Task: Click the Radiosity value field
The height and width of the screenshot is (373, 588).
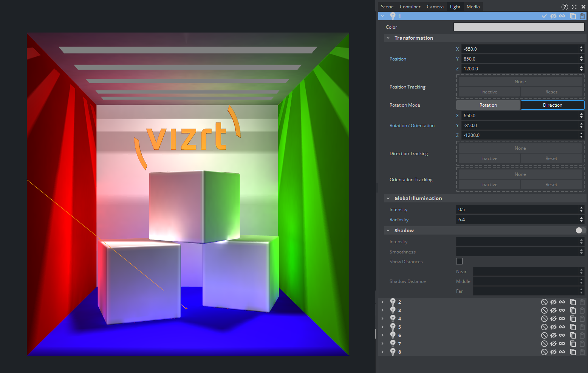Action: [517, 220]
